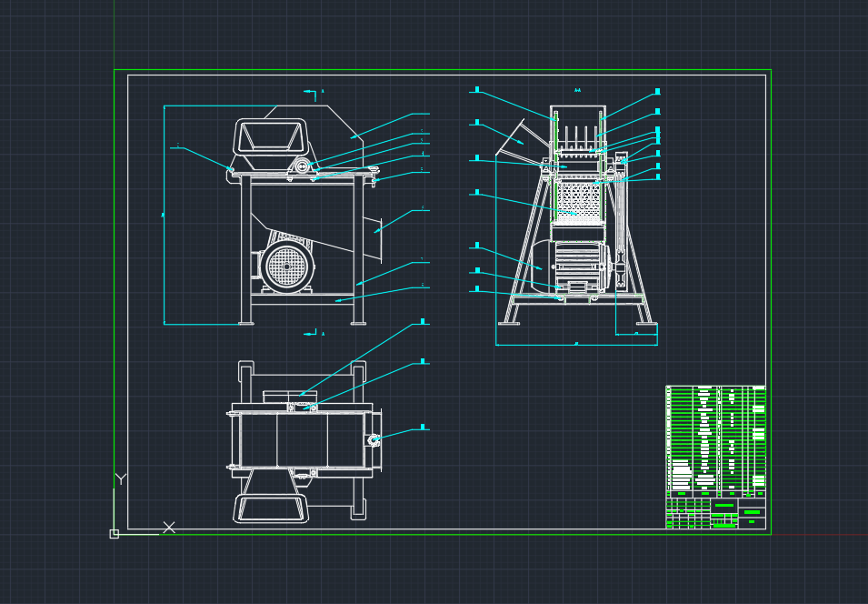The image size is (868, 604).
Task: Click the UCS X axis label
Action: [169, 528]
